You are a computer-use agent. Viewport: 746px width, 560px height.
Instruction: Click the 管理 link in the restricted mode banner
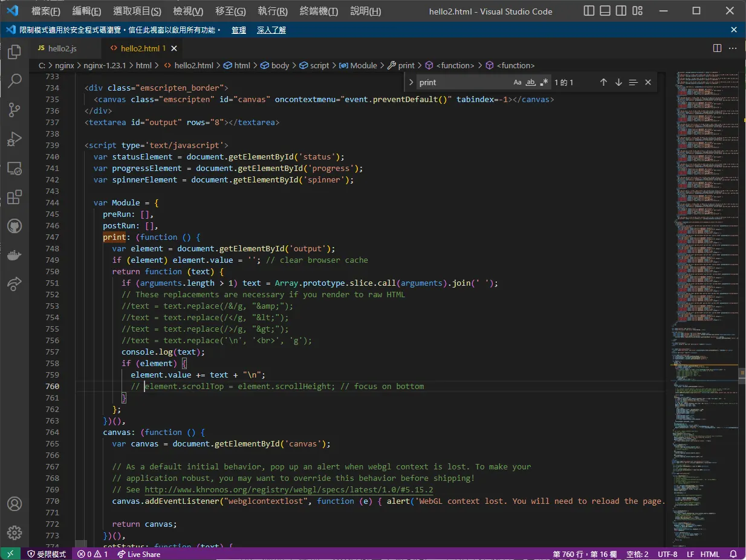click(x=239, y=30)
